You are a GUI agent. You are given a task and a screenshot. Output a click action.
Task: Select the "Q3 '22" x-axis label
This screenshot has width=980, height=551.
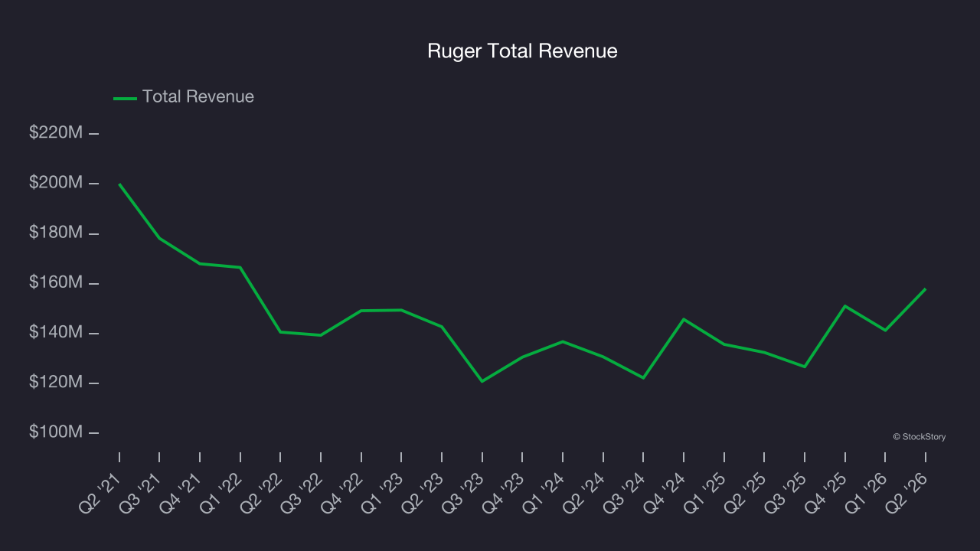tap(303, 491)
